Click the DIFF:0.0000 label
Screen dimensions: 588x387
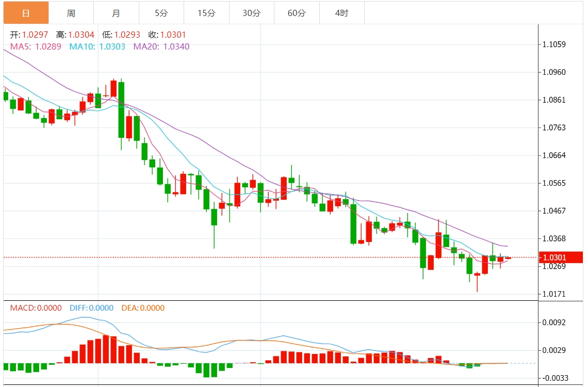91,308
